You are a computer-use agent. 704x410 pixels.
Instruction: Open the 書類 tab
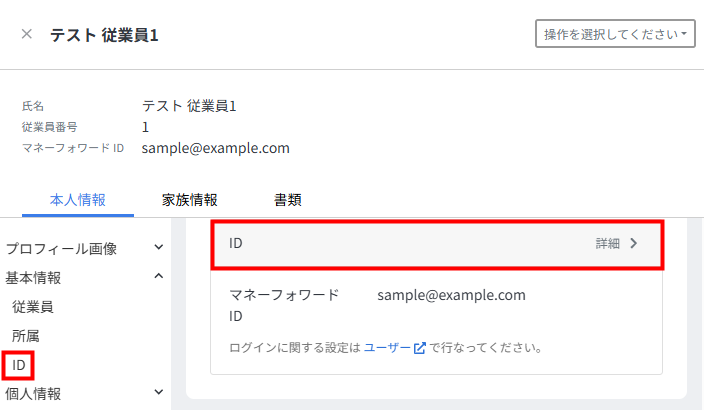(x=288, y=200)
